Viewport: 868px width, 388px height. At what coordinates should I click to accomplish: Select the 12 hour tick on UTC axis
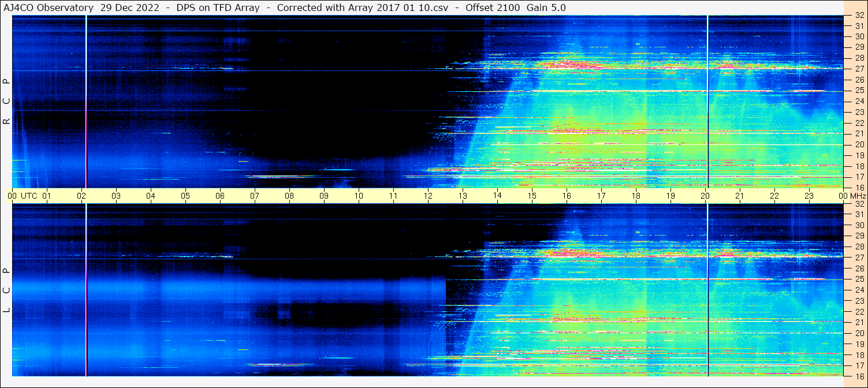click(x=428, y=196)
